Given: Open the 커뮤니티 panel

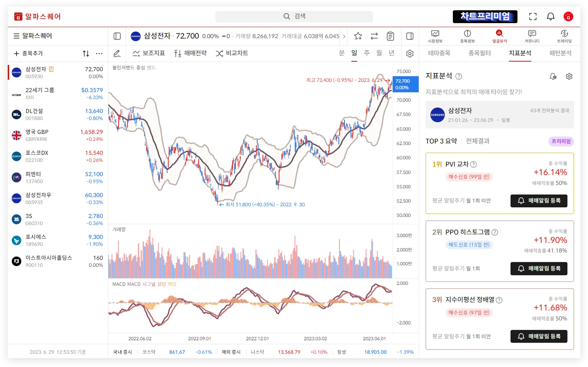Looking at the screenshot, I should [x=532, y=36].
